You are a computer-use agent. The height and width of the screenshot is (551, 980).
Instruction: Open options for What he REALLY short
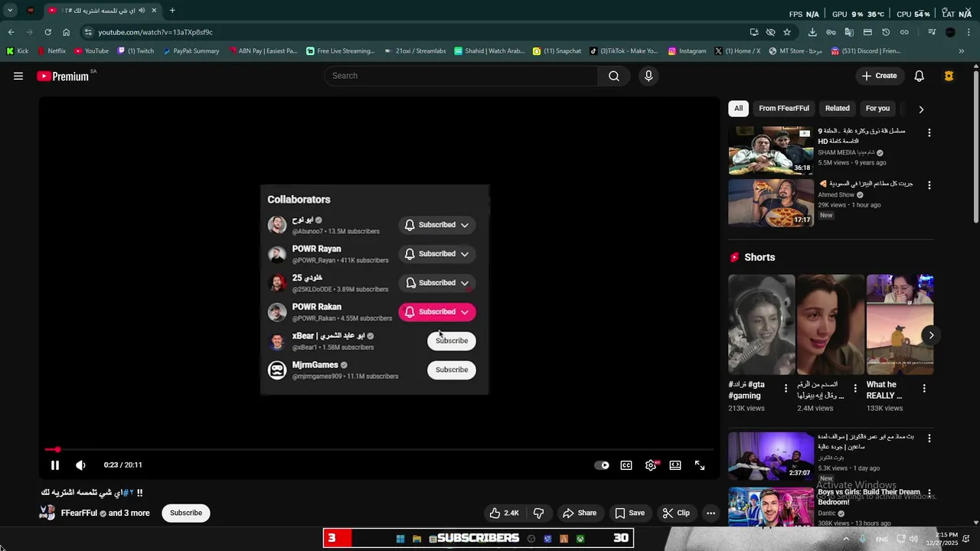[924, 389]
